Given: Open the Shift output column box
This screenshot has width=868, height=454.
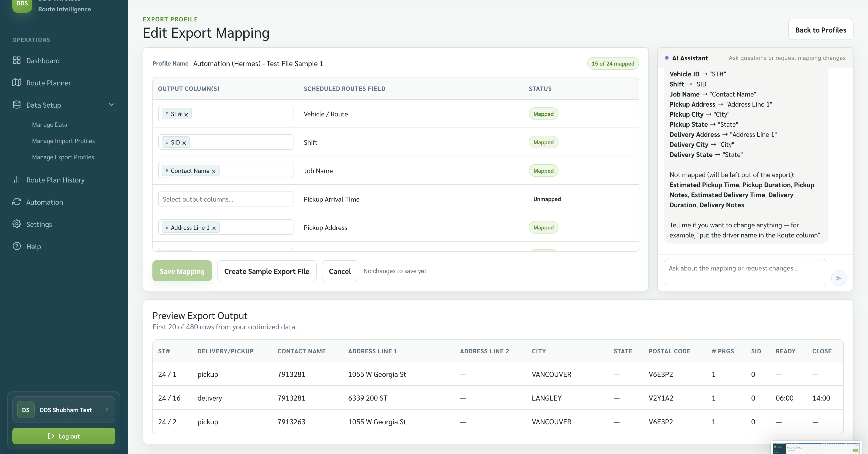Looking at the screenshot, I should point(226,142).
